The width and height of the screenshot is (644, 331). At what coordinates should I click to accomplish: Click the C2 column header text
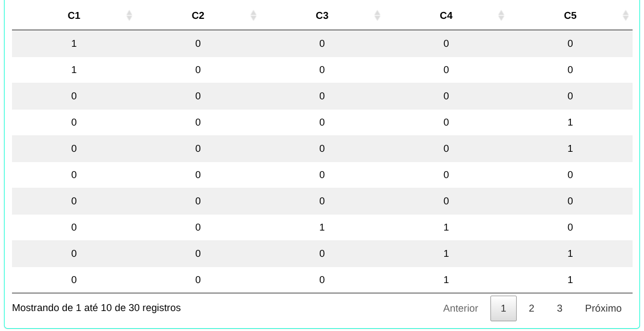pyautogui.click(x=198, y=15)
